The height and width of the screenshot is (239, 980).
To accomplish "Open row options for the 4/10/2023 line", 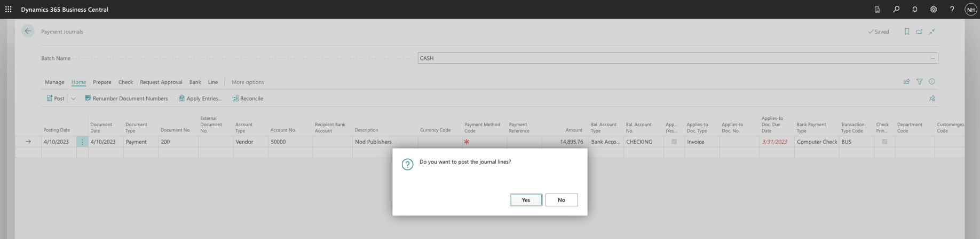I will pos(82,142).
